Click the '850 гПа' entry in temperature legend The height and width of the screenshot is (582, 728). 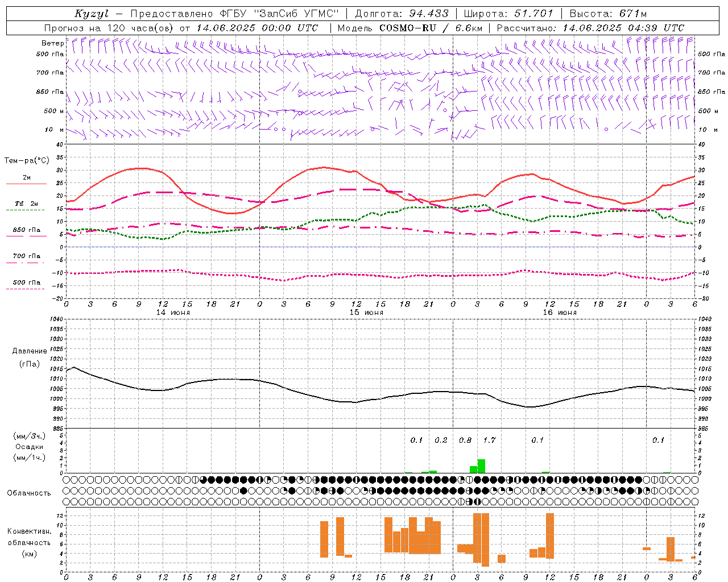(x=26, y=230)
